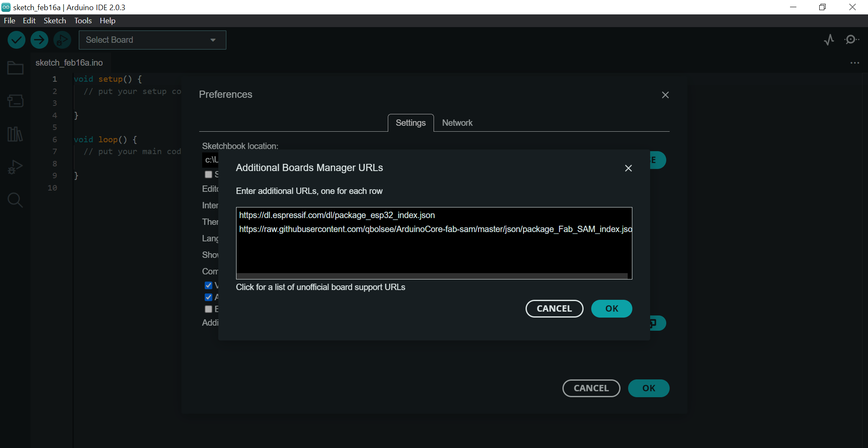Click the Fab_SAM githubusercontent URL line
The image size is (868, 448).
point(435,229)
